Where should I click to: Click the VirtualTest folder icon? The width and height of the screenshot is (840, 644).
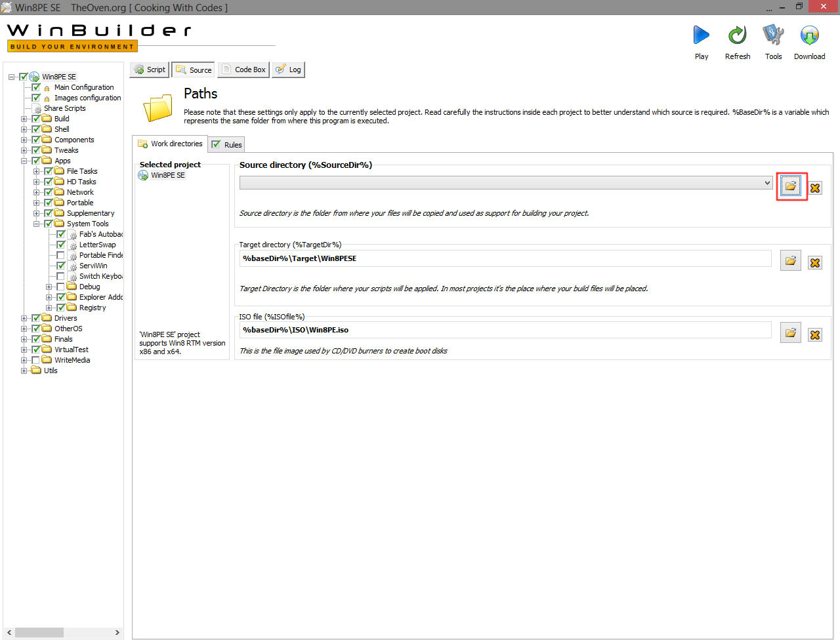click(x=47, y=350)
